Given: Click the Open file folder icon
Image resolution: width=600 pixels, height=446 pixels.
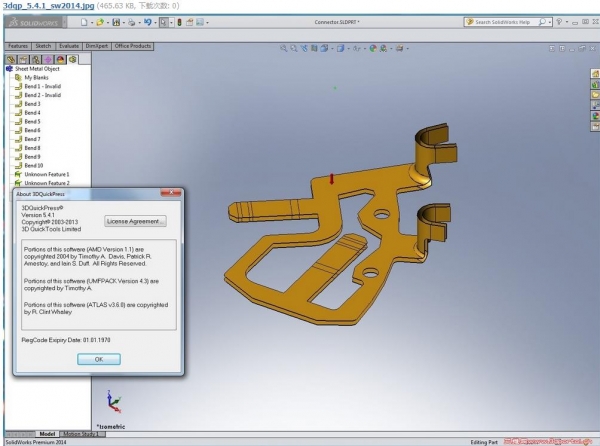Looking at the screenshot, I should (100, 22).
